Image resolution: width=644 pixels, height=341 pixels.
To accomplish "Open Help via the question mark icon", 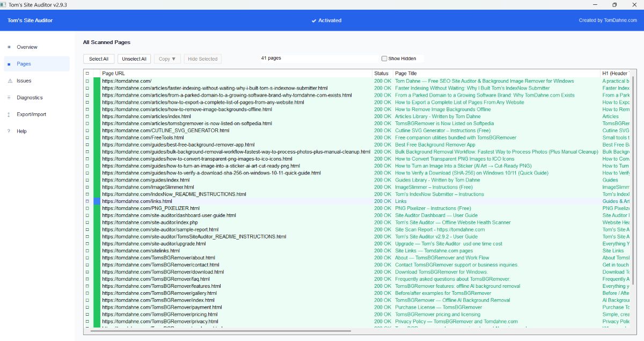I will [10, 131].
